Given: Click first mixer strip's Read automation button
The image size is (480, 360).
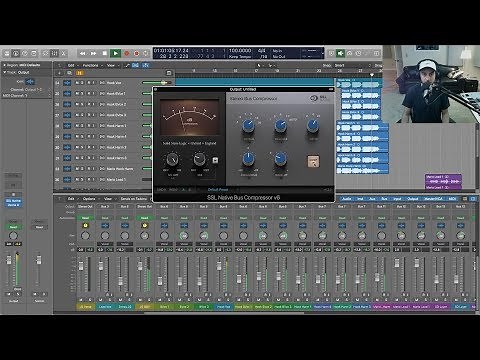Looking at the screenshot, I should tap(85, 218).
